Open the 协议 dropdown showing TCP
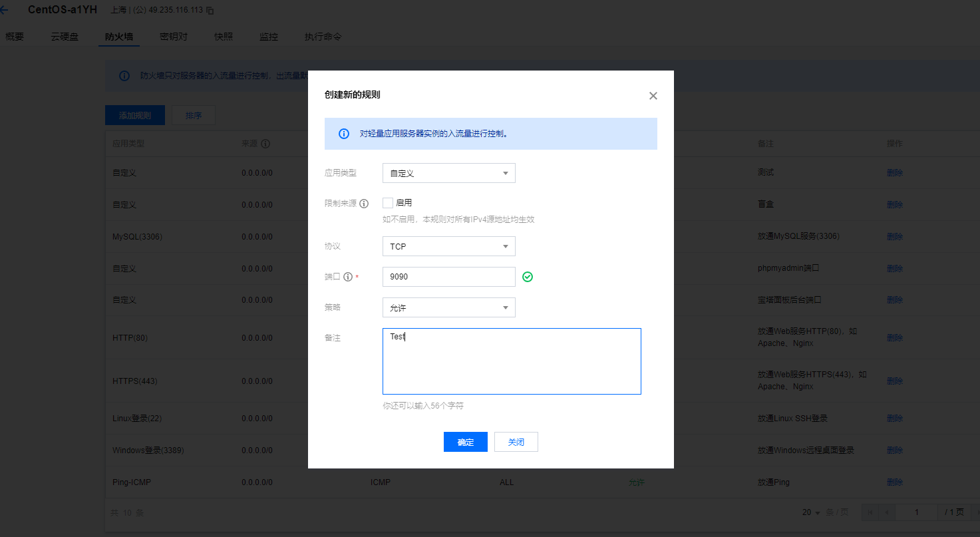 click(x=449, y=246)
